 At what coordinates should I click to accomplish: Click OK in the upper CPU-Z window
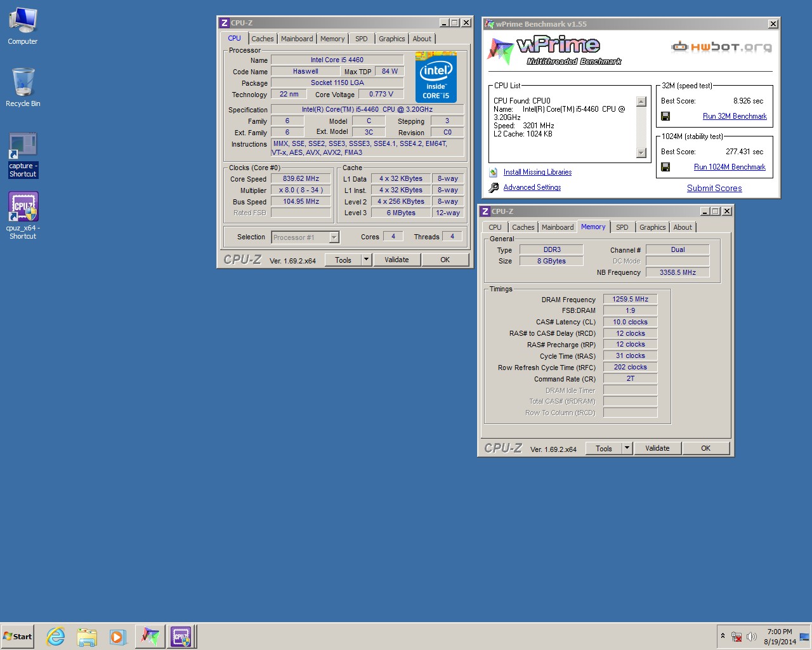pyautogui.click(x=445, y=260)
